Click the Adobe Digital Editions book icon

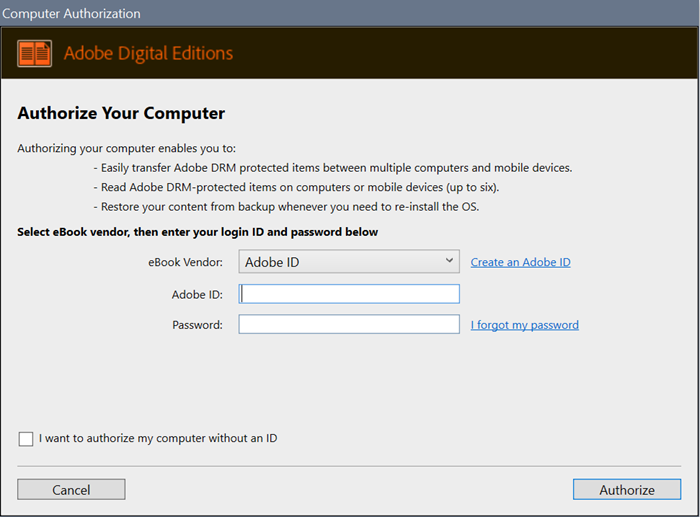pos(34,54)
